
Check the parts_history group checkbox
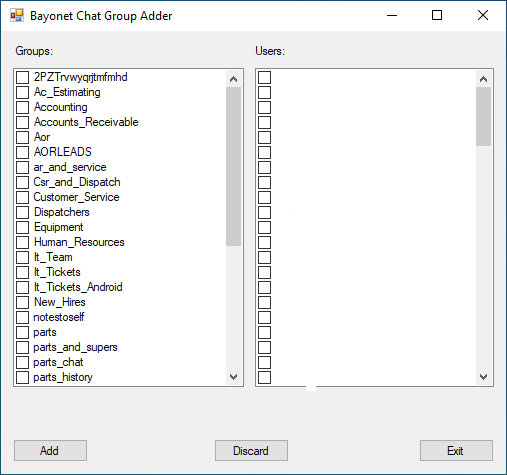(22, 377)
